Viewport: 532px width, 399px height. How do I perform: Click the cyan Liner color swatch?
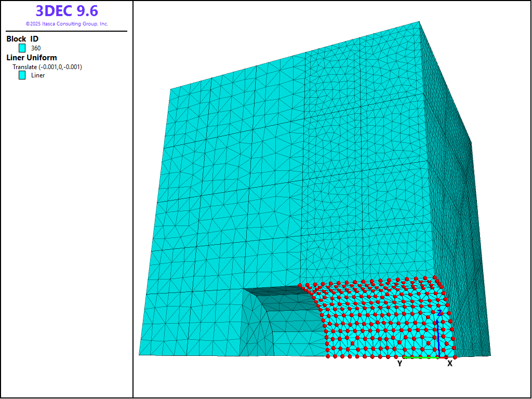click(x=22, y=75)
